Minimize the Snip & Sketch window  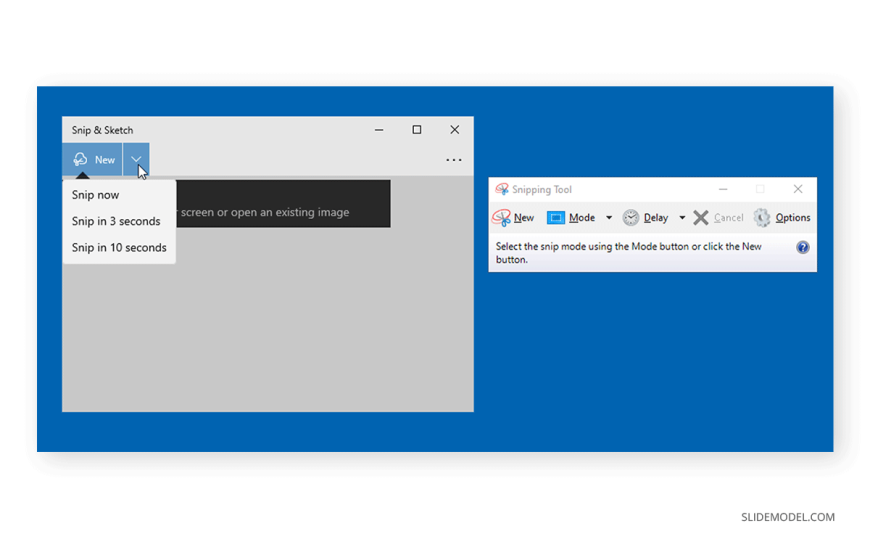click(379, 130)
